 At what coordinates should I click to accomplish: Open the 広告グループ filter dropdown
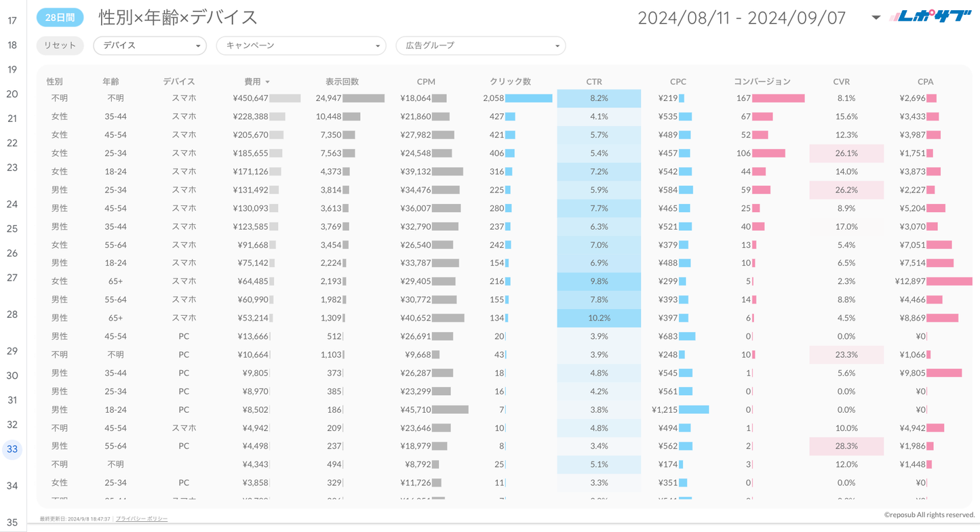pos(480,45)
